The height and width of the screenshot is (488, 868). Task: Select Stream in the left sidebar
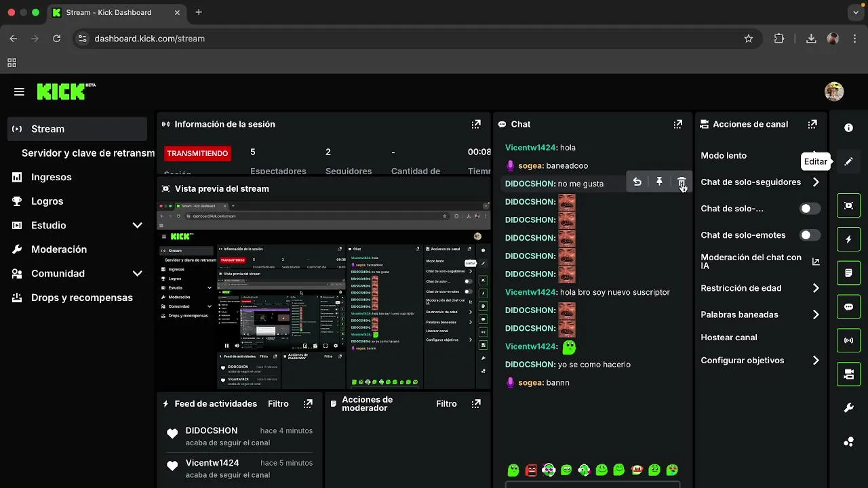pos(77,129)
